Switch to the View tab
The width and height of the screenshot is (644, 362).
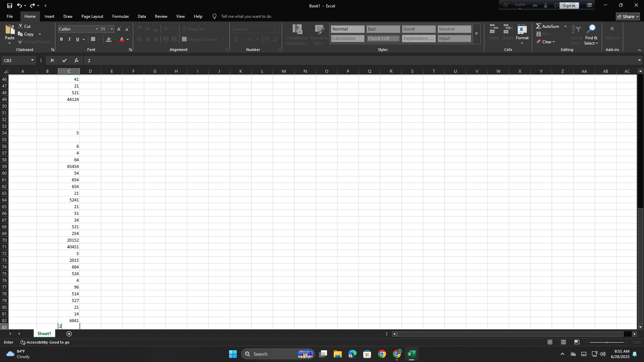tap(180, 16)
